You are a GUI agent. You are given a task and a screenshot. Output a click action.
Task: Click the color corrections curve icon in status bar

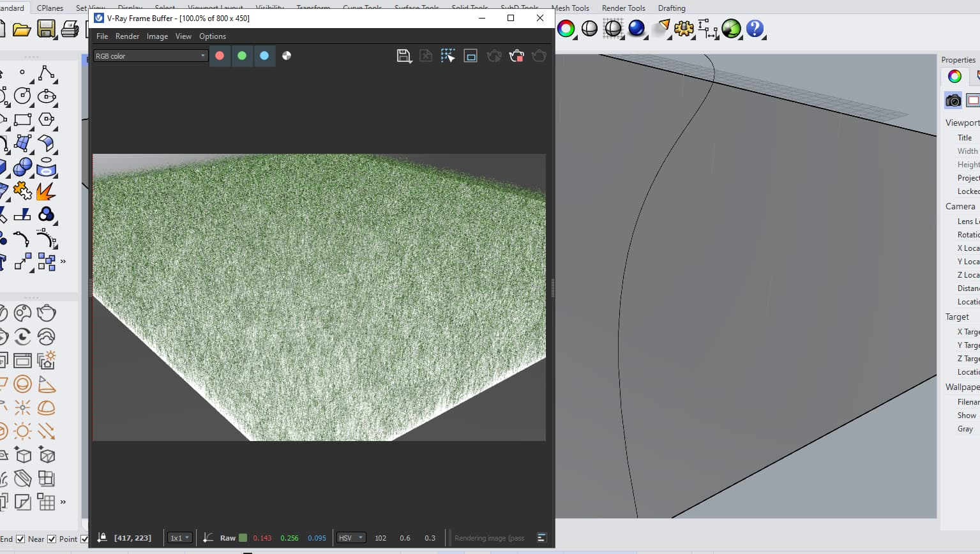(208, 537)
